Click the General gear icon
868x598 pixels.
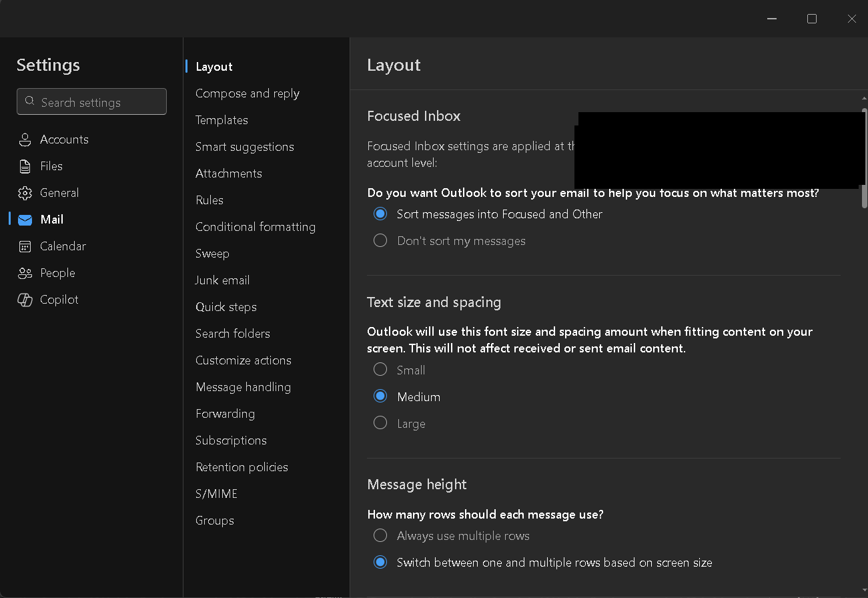click(25, 193)
